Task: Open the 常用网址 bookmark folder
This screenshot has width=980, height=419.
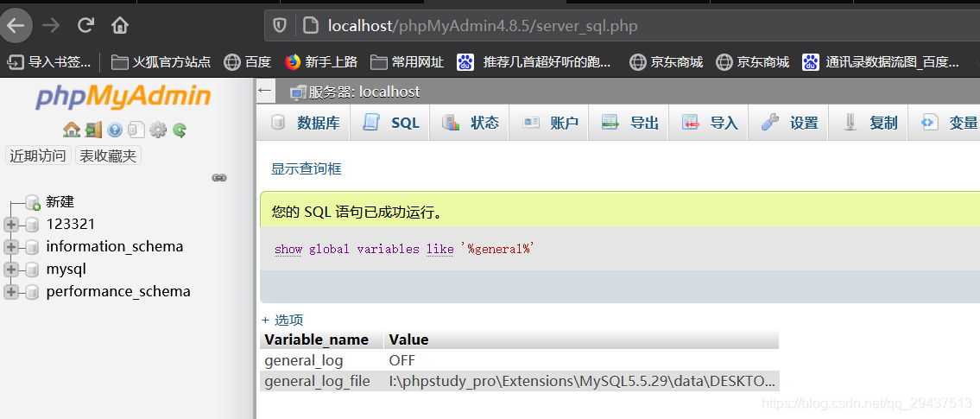Action: click(x=407, y=62)
